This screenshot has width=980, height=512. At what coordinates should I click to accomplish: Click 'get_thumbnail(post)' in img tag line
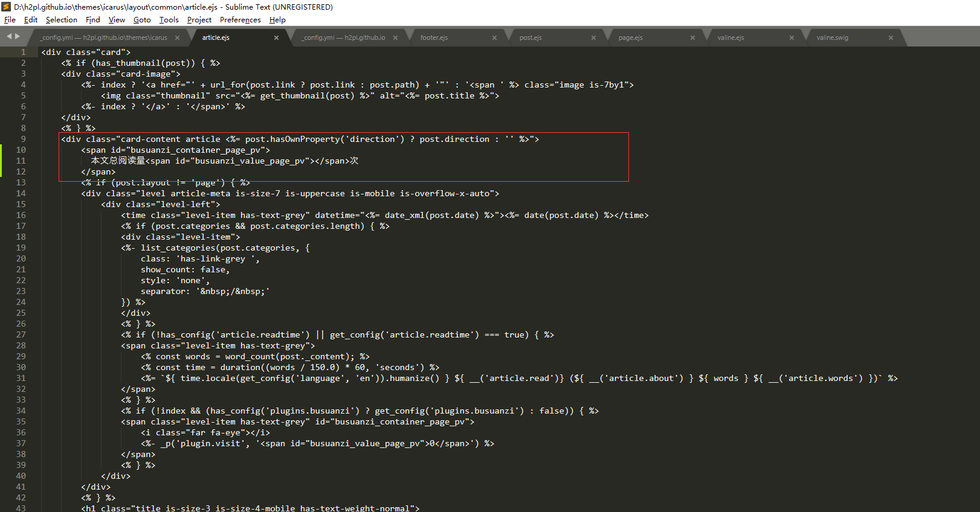[x=308, y=95]
